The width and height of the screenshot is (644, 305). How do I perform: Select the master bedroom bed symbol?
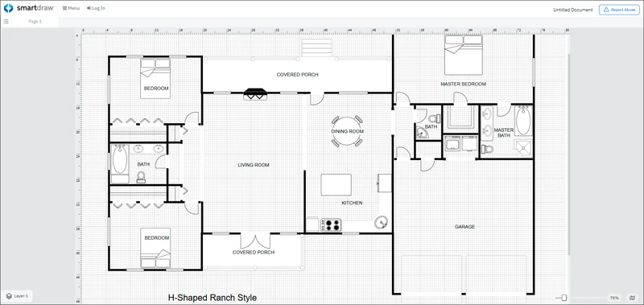[464, 54]
